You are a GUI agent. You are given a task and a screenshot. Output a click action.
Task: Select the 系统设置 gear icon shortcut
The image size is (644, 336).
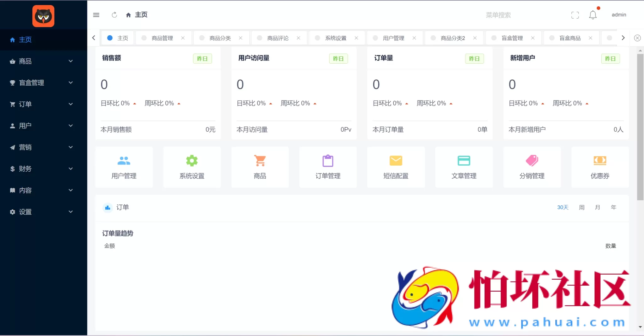pos(192,161)
